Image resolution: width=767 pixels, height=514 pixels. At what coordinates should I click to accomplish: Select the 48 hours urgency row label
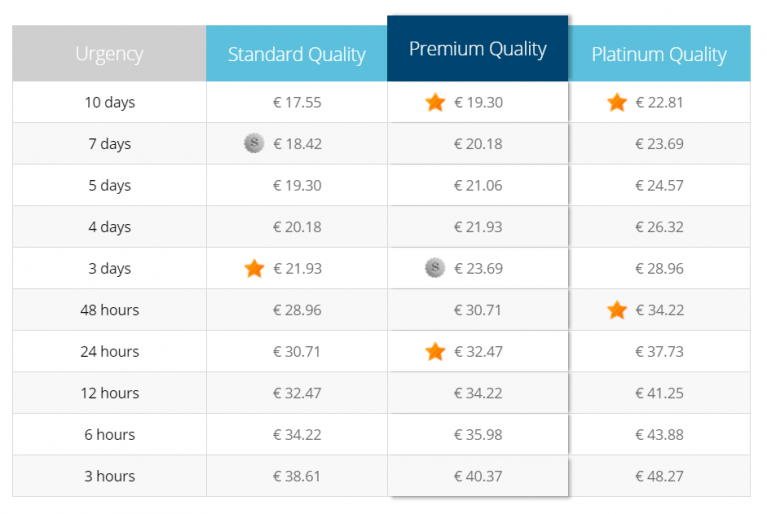109,310
